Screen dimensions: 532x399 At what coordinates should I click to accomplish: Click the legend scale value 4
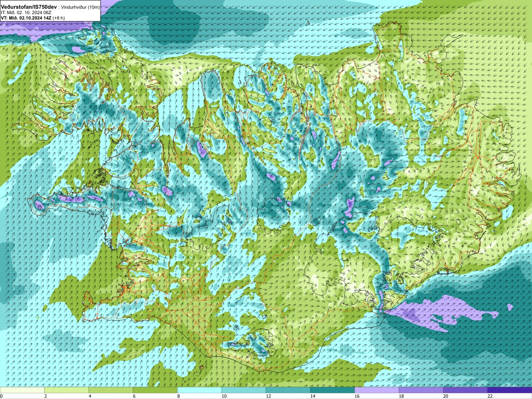click(90, 397)
